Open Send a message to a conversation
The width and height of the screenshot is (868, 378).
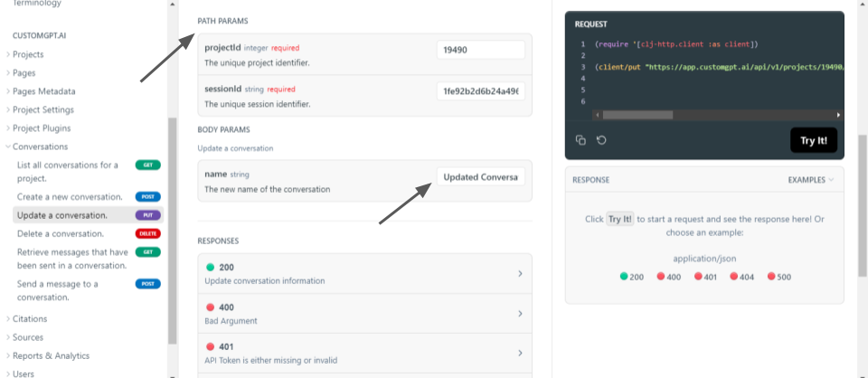pyautogui.click(x=58, y=290)
